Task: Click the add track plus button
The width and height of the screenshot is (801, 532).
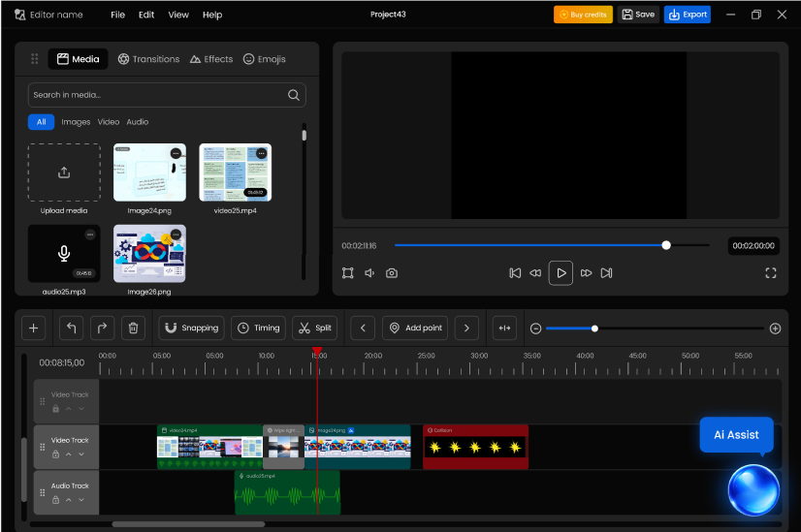Action: coord(34,328)
